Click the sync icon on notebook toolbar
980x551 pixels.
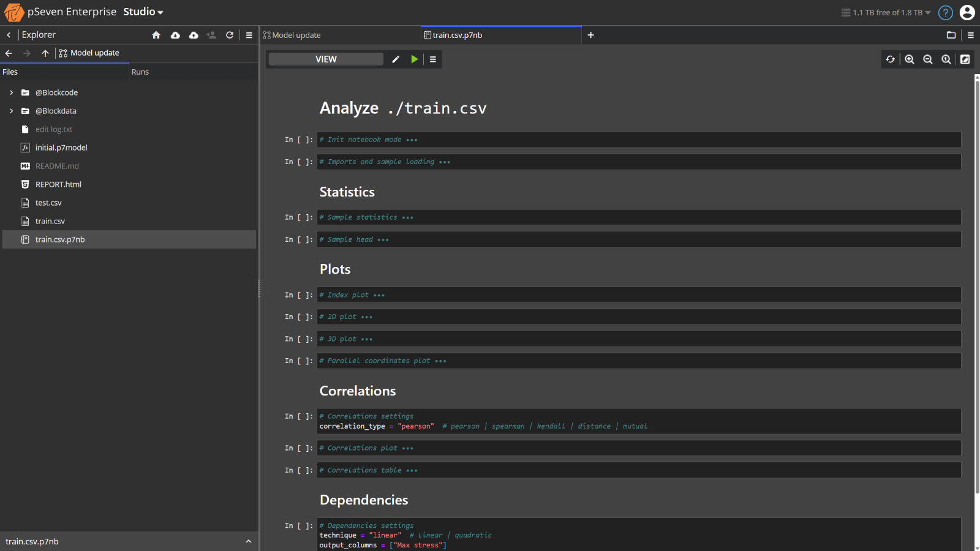(x=890, y=59)
